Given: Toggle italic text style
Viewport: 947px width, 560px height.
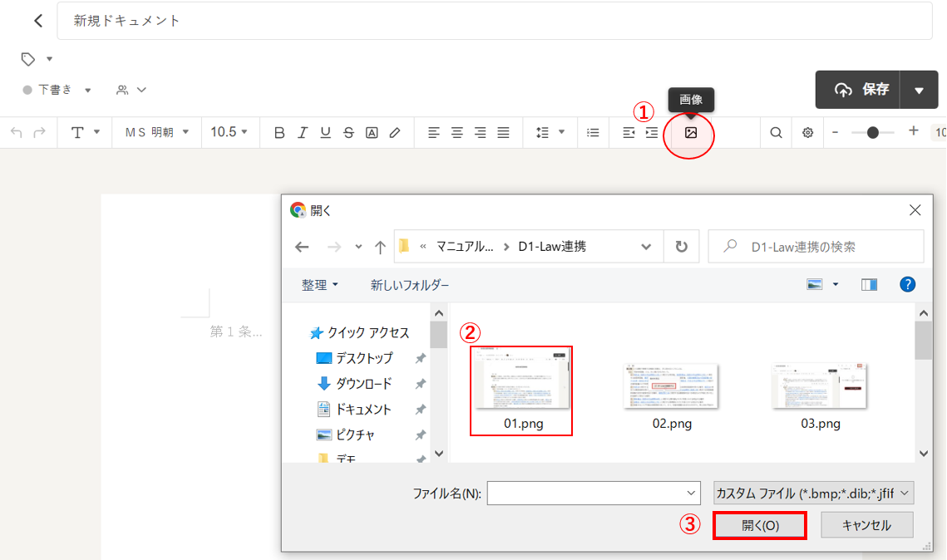Looking at the screenshot, I should pyautogui.click(x=303, y=133).
